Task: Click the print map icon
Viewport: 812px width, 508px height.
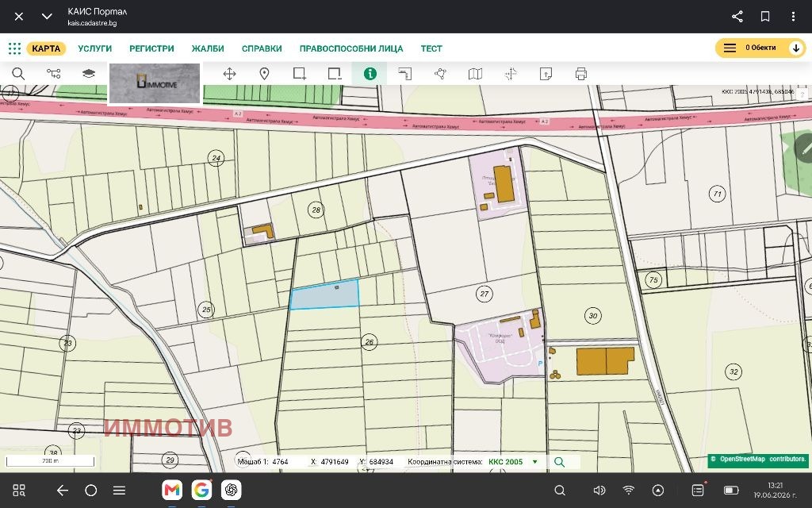Action: click(581, 74)
